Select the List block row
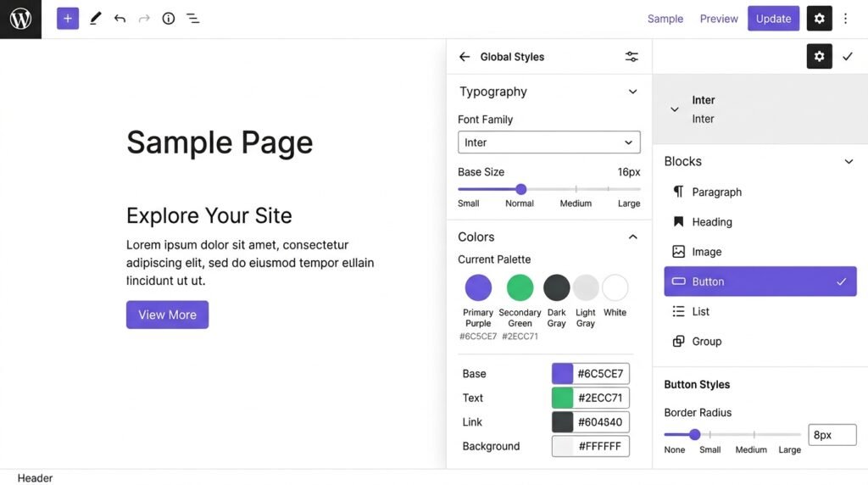 760,311
